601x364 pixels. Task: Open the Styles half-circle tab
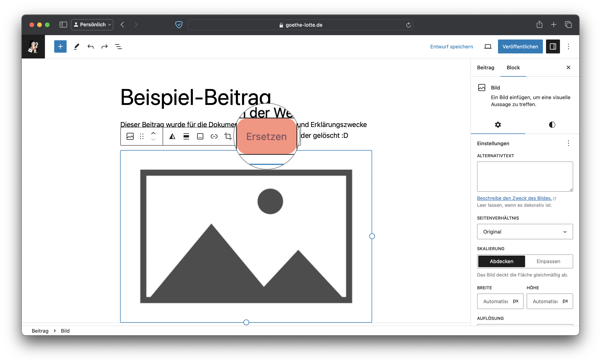552,125
